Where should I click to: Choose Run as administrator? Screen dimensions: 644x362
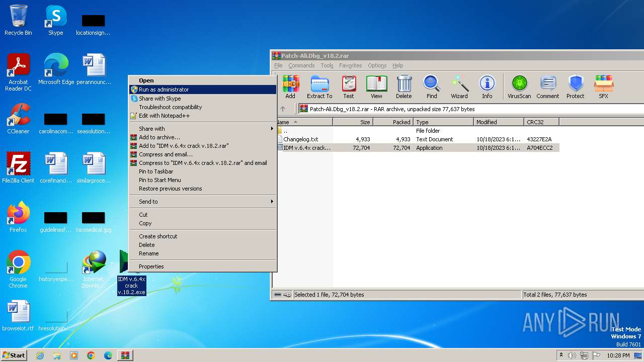203,89
